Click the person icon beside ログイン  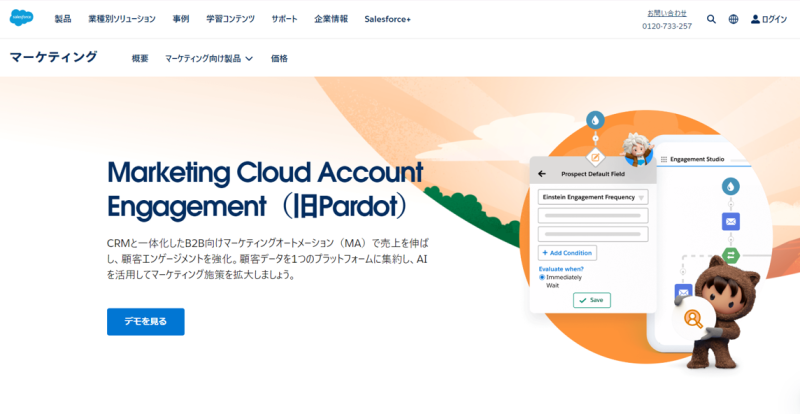coord(755,19)
